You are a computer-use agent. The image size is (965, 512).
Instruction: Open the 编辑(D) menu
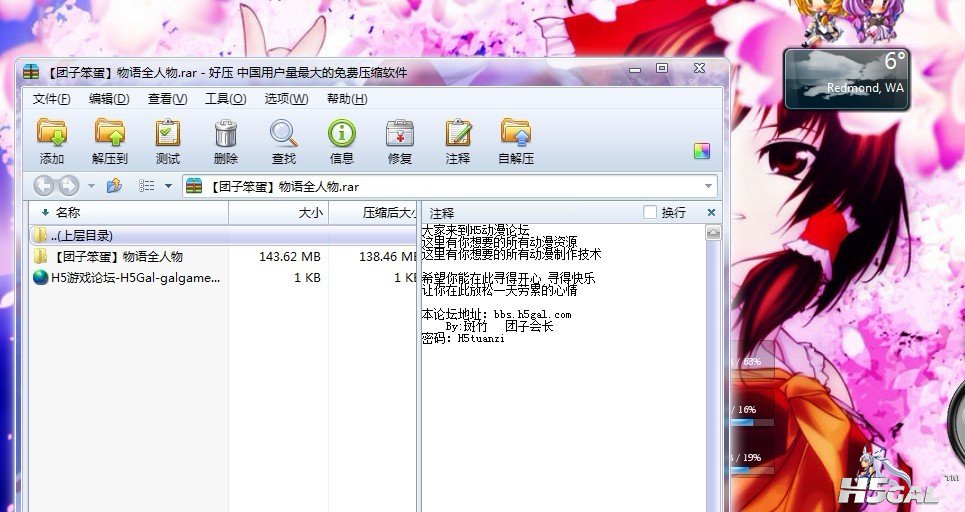109,98
